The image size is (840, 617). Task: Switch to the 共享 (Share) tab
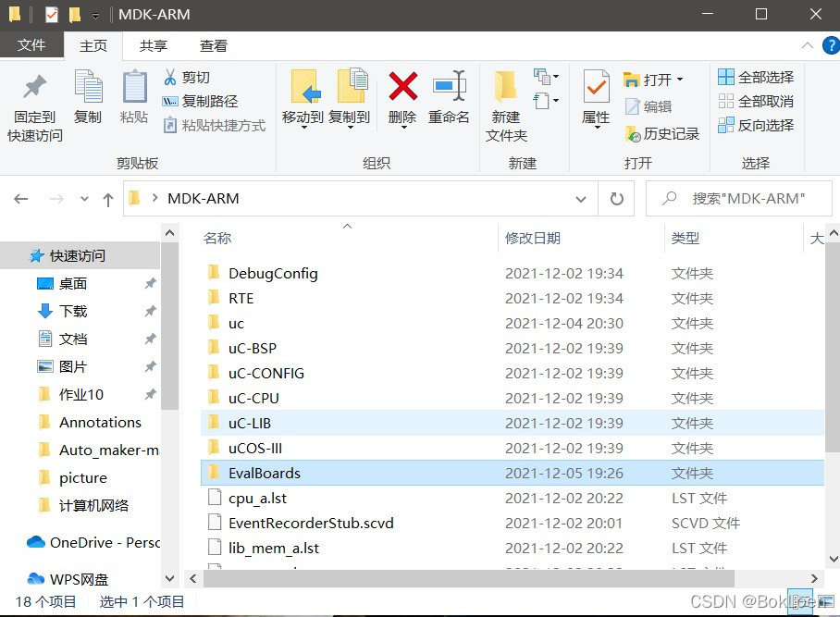click(154, 45)
